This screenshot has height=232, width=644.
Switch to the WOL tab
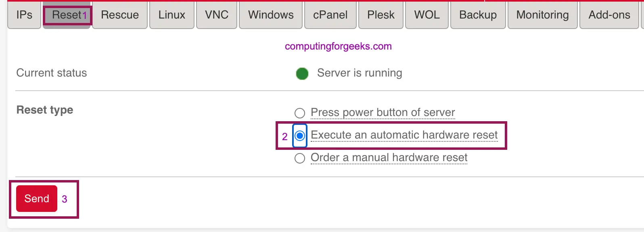click(x=427, y=15)
